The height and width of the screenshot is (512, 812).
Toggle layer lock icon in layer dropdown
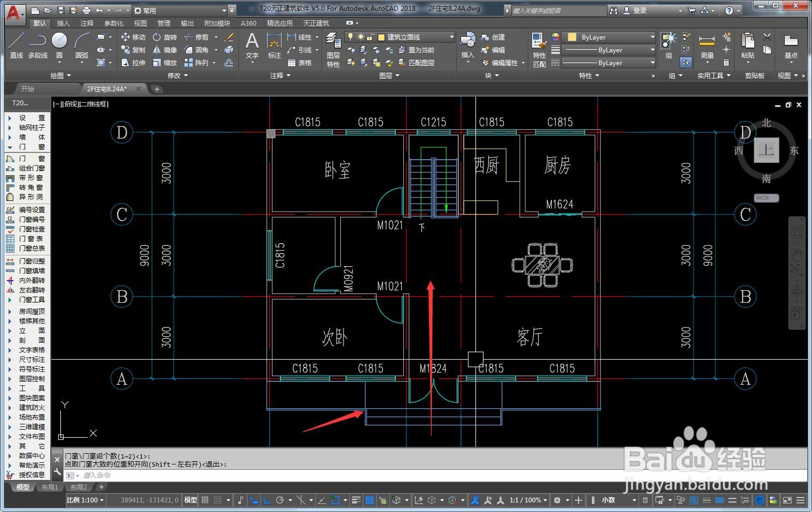pyautogui.click(x=370, y=37)
